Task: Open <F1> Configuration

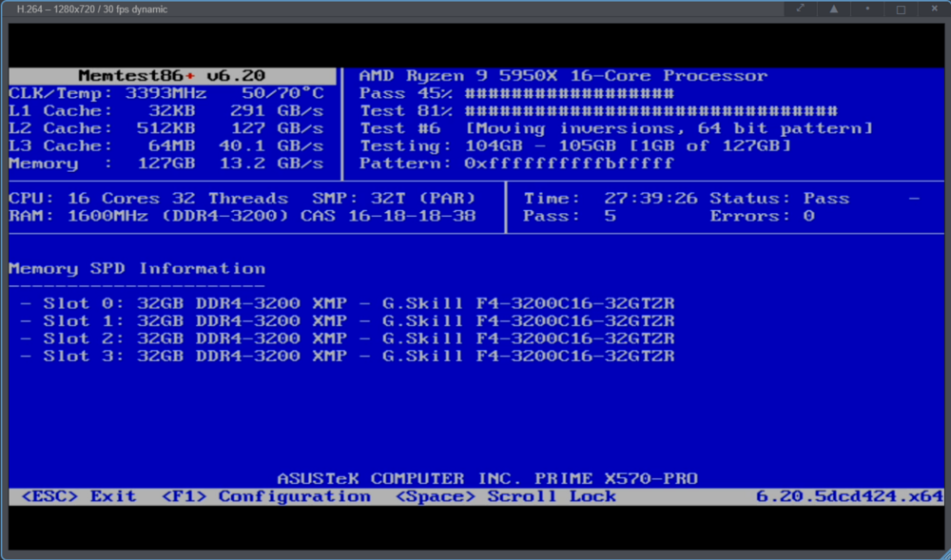Action: click(265, 496)
